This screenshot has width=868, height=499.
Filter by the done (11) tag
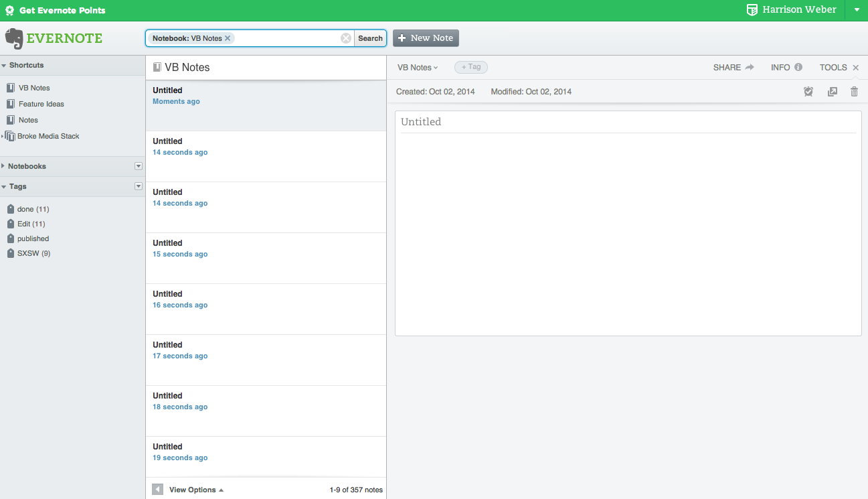[33, 209]
